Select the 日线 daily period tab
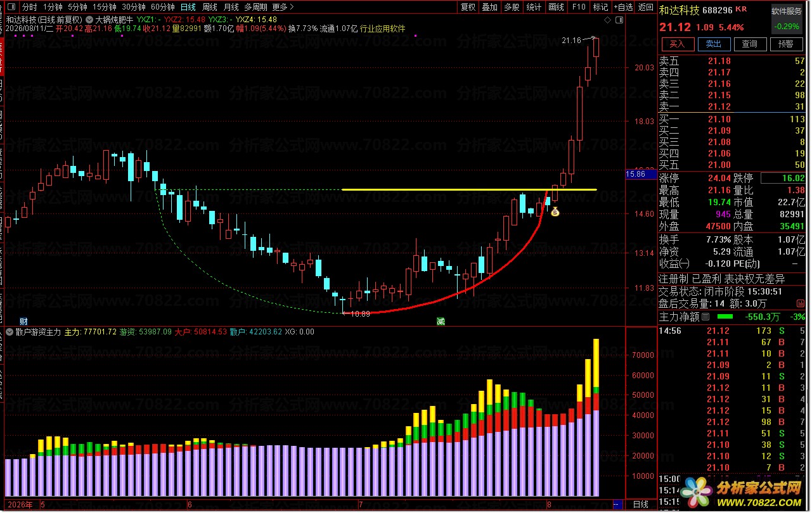The image size is (812, 513). pyautogui.click(x=188, y=7)
